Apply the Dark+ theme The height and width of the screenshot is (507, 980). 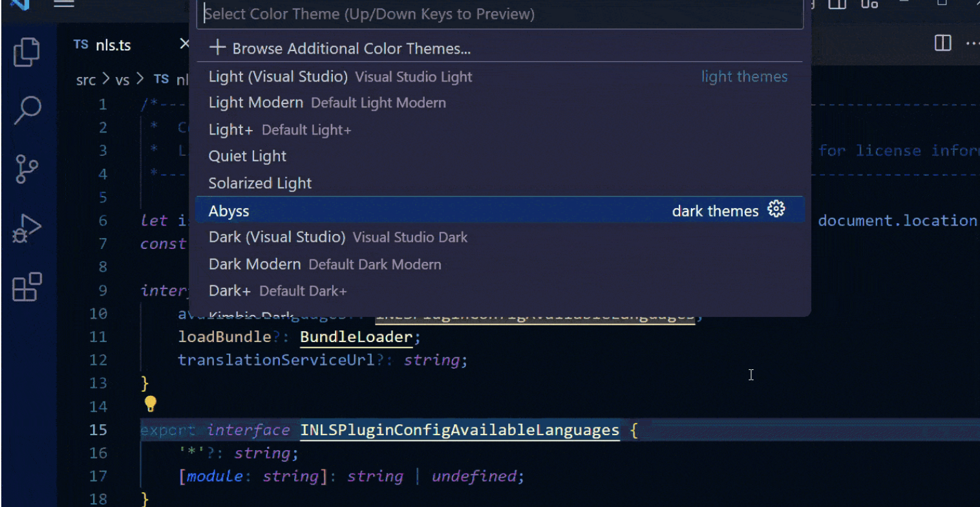point(500,291)
